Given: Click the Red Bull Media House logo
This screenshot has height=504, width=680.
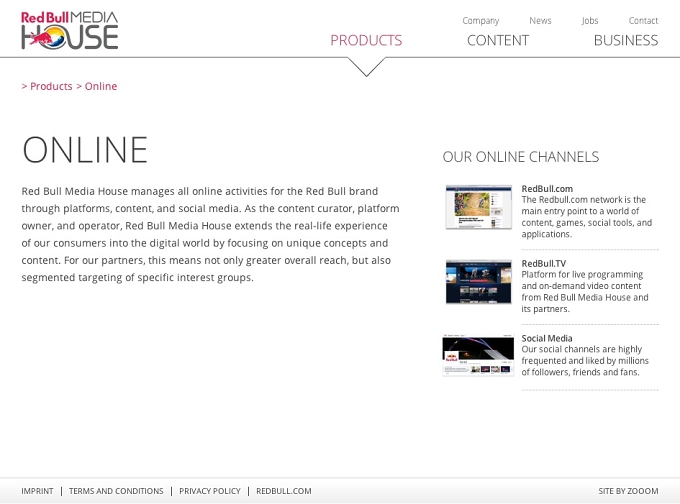Looking at the screenshot, I should tap(70, 30).
